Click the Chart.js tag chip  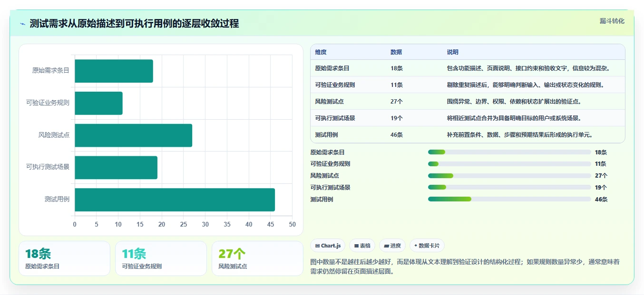(328, 246)
